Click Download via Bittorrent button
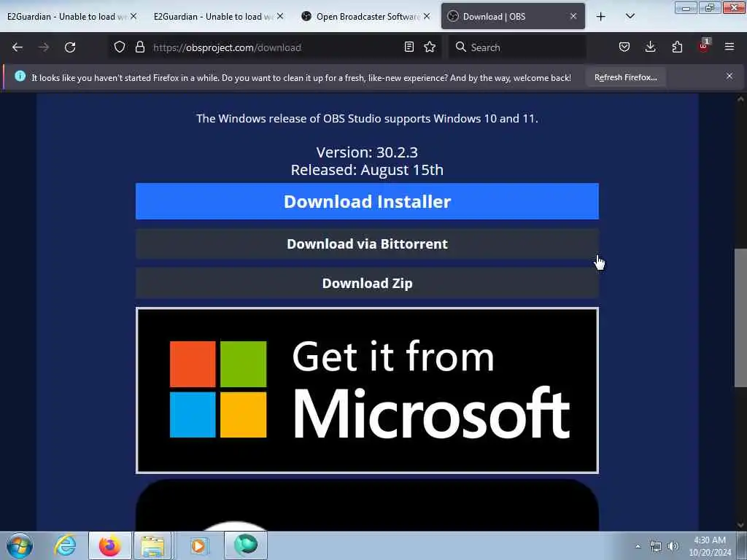The width and height of the screenshot is (747, 560). coord(367,244)
